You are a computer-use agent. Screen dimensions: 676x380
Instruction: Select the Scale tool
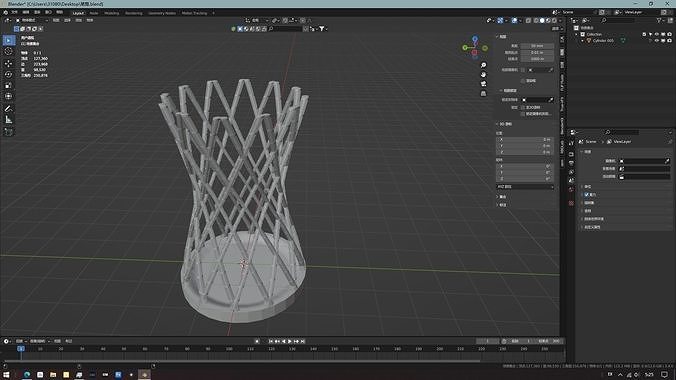point(9,85)
